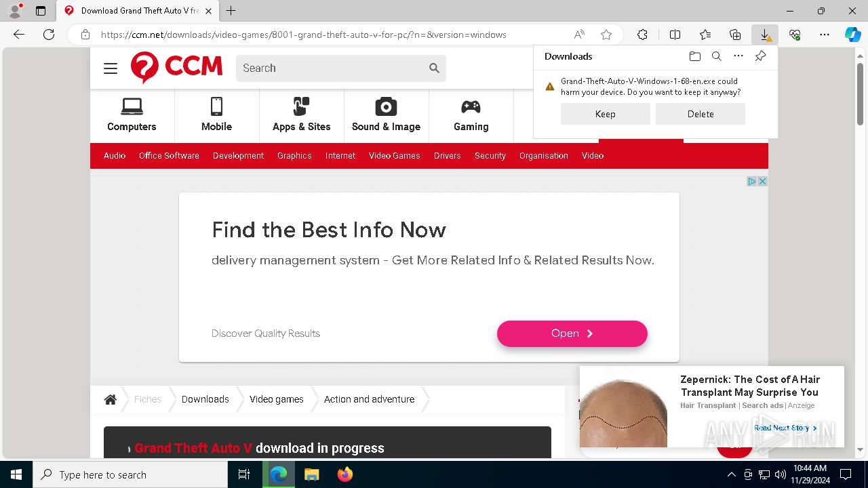This screenshot has height=488, width=868.
Task: Select Video menu item
Action: [x=593, y=156]
